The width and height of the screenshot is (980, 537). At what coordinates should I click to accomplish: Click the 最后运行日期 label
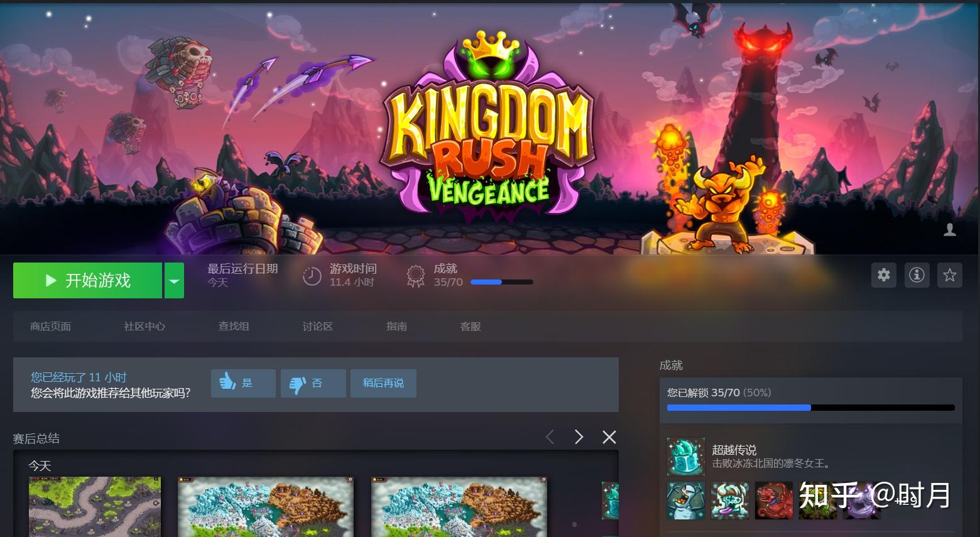[x=242, y=269]
